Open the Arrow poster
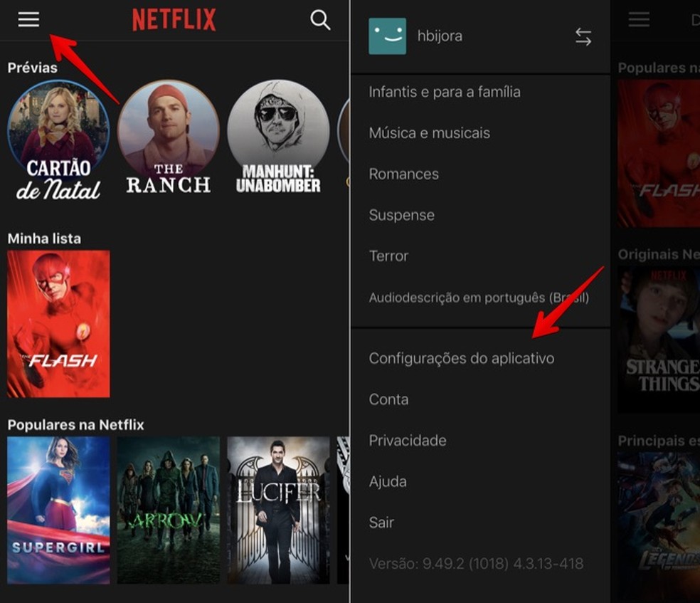The height and width of the screenshot is (603, 700). pyautogui.click(x=169, y=510)
